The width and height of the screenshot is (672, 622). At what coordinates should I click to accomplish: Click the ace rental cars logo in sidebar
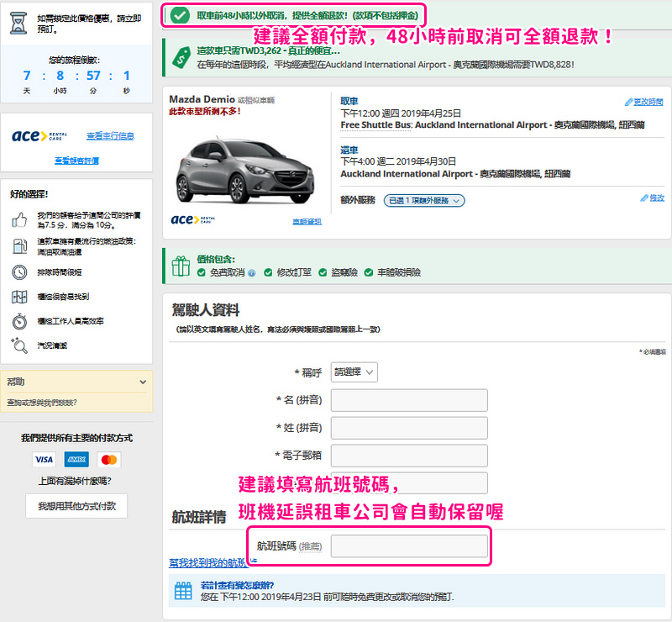(x=39, y=136)
